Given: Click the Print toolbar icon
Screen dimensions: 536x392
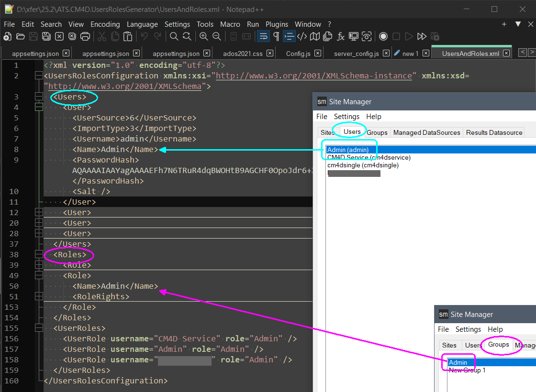Looking at the screenshot, I should coord(85,36).
